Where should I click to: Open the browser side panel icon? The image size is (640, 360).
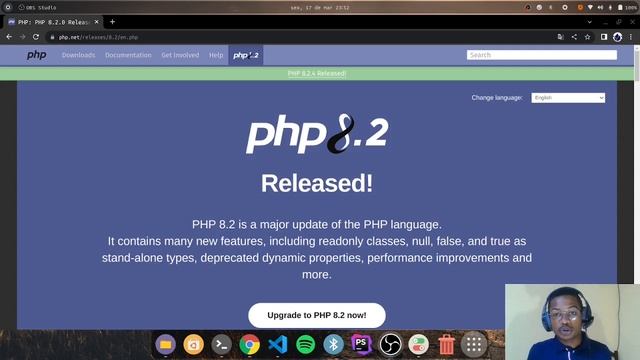pyautogui.click(x=604, y=37)
